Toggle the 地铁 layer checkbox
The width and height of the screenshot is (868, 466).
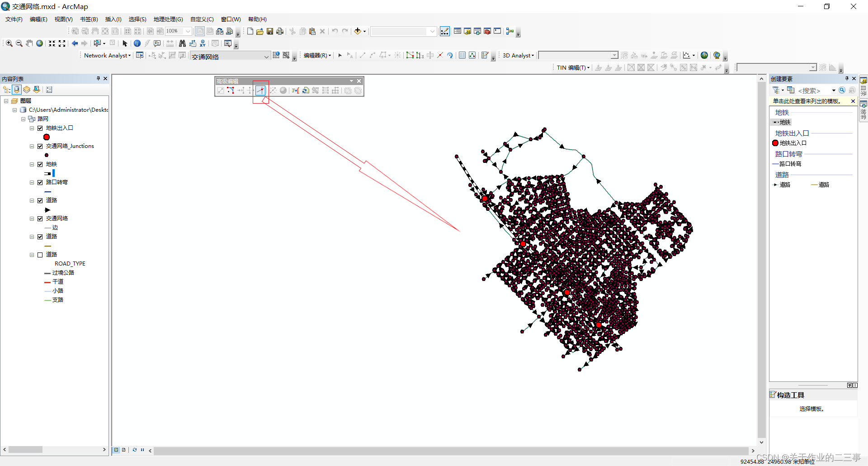click(40, 164)
